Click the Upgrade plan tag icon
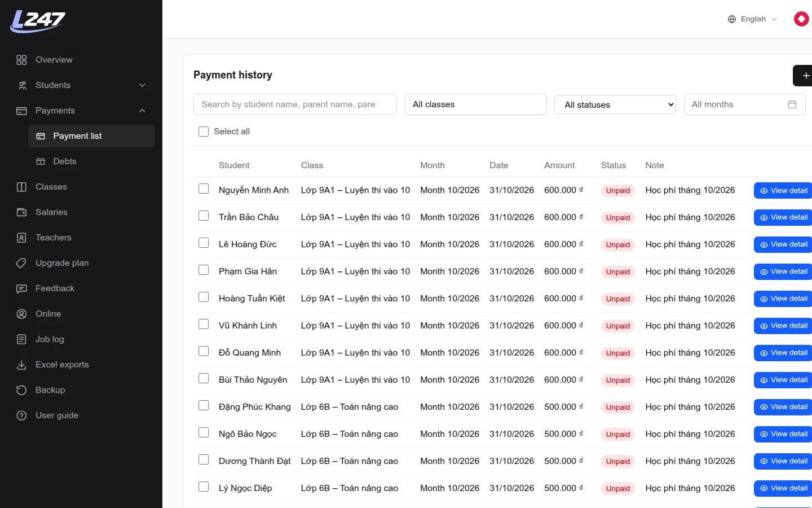812x508 pixels. pyautogui.click(x=21, y=263)
